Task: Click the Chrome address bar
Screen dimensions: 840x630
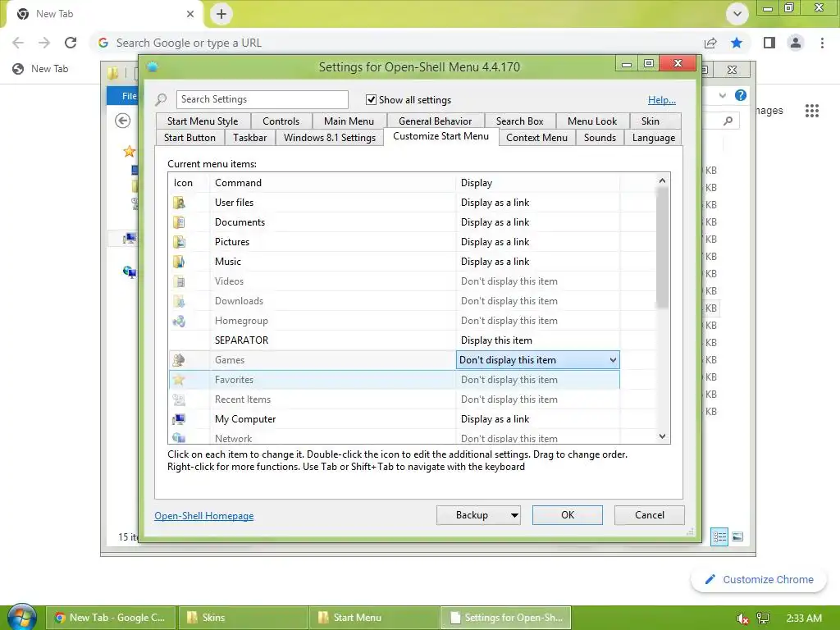Action: 396,43
